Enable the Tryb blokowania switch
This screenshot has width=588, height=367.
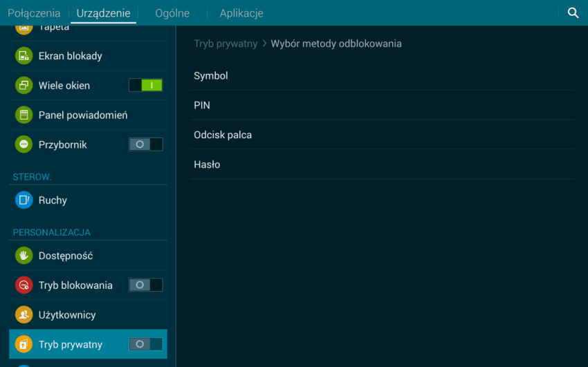146,285
